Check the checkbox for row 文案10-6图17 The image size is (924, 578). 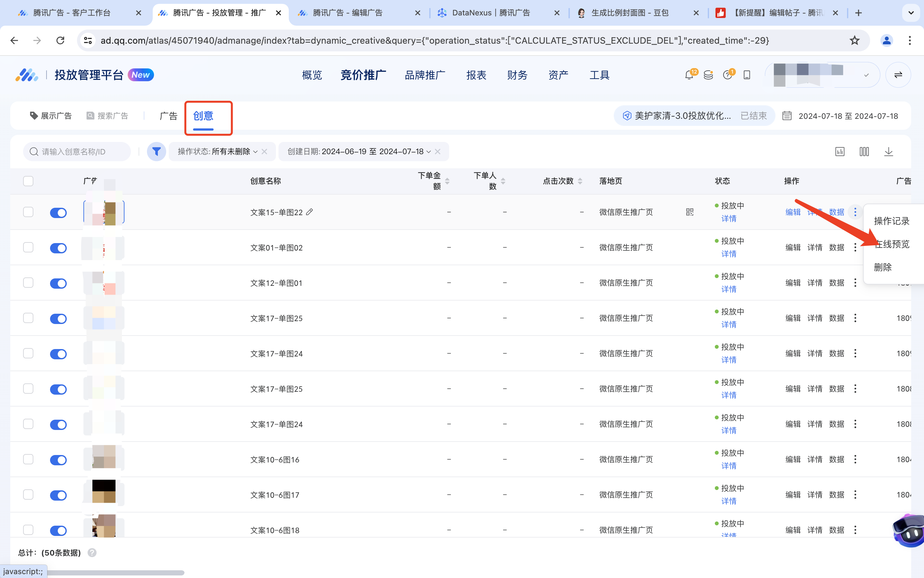click(28, 495)
